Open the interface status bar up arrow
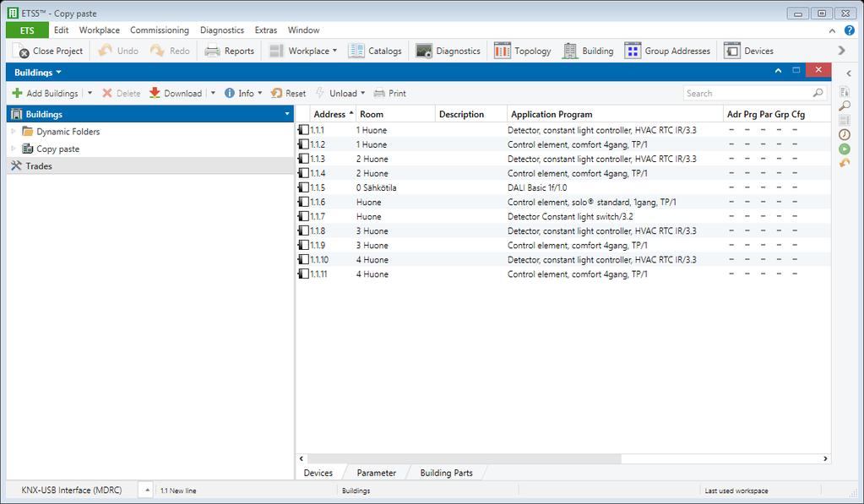The image size is (864, 504). click(x=147, y=490)
